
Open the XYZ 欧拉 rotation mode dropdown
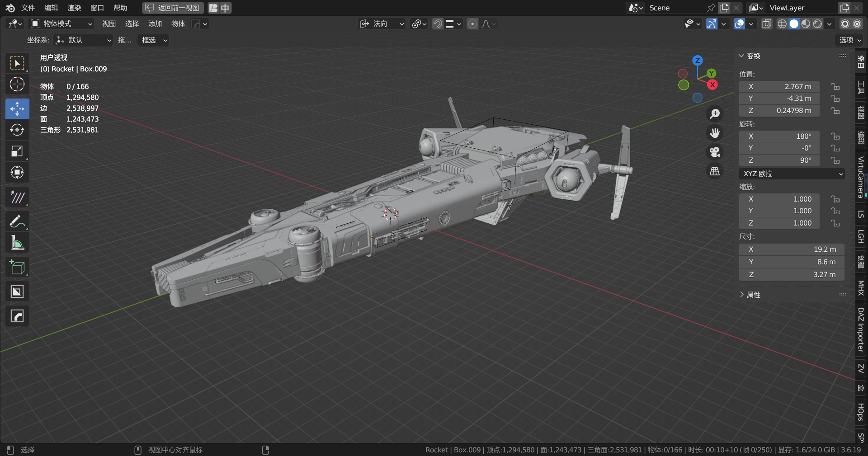792,174
